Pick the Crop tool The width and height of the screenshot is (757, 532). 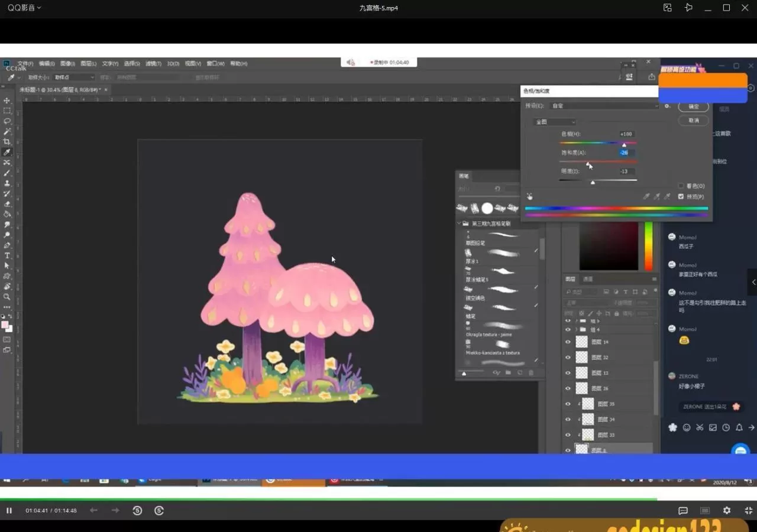pos(7,142)
